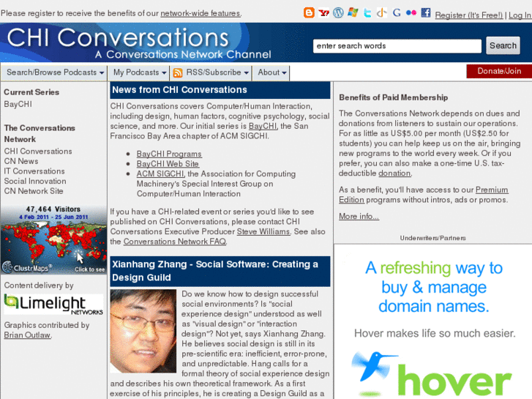This screenshot has height=399, width=532.
Task: Click the orange RSS feed icon
Action: pos(178,72)
